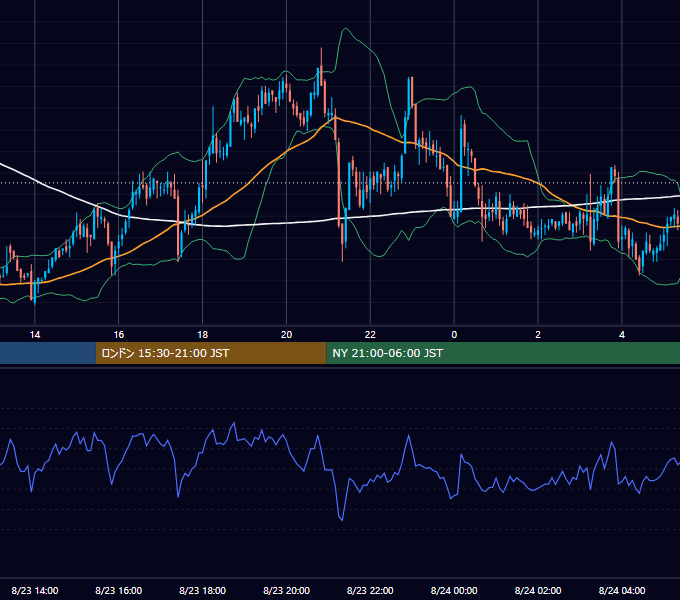Click the ロンドン 15:30-21:00 JST session bar
The height and width of the screenshot is (600, 680).
tap(211, 353)
